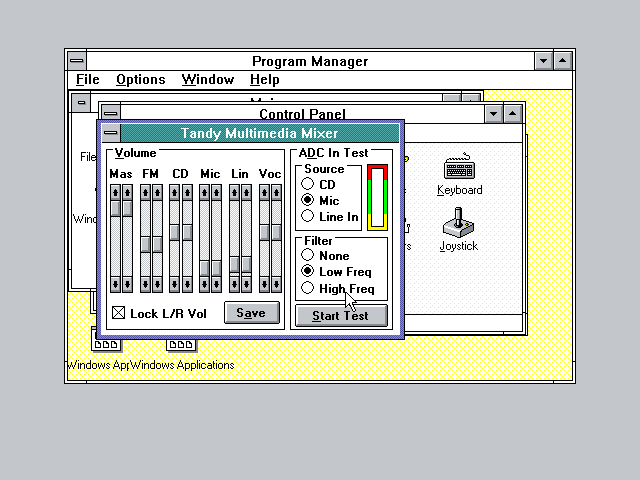Click the CD left volume slider thumb
Image resolution: width=640 pixels, height=480 pixels.
pos(175,232)
